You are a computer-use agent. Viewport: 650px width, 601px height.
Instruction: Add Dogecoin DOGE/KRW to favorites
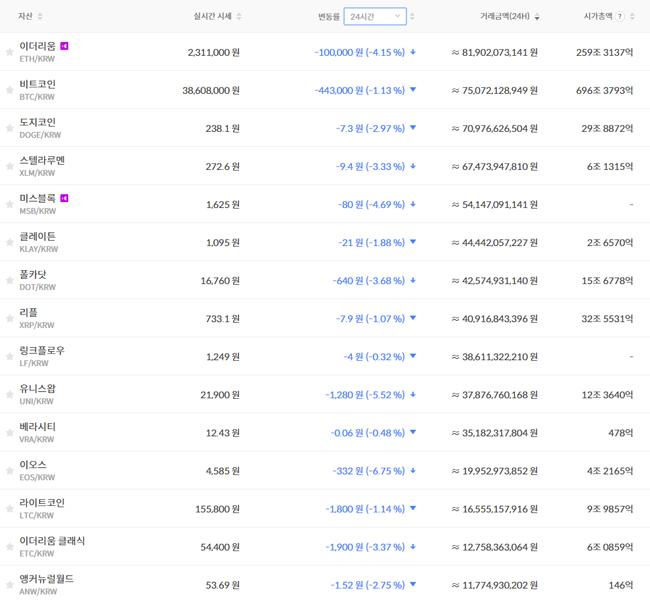[9, 128]
